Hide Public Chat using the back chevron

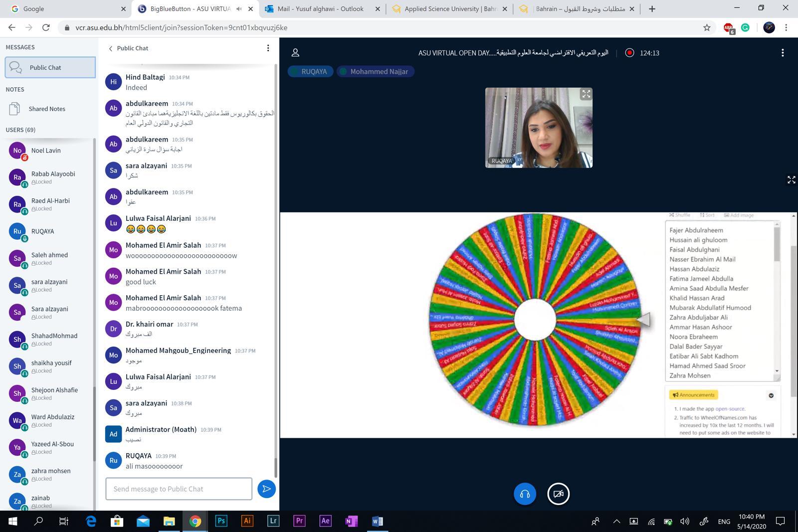click(111, 48)
